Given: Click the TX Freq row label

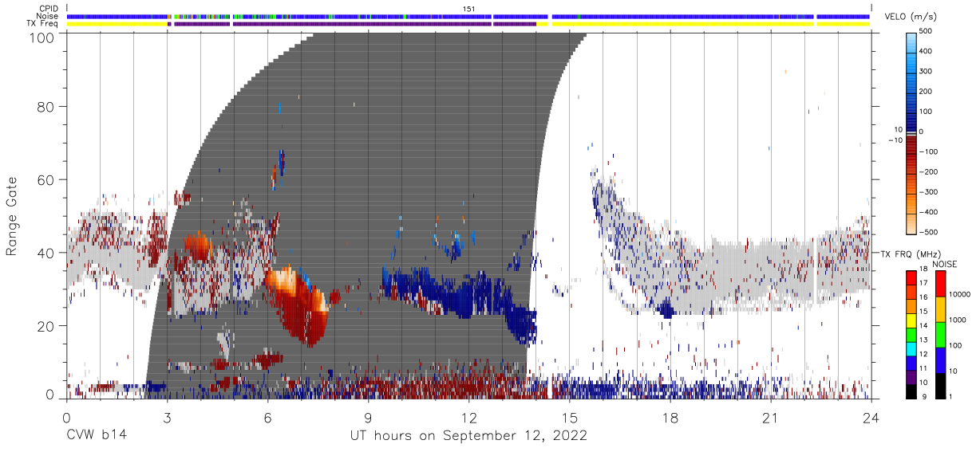Looking at the screenshot, I should [43, 24].
